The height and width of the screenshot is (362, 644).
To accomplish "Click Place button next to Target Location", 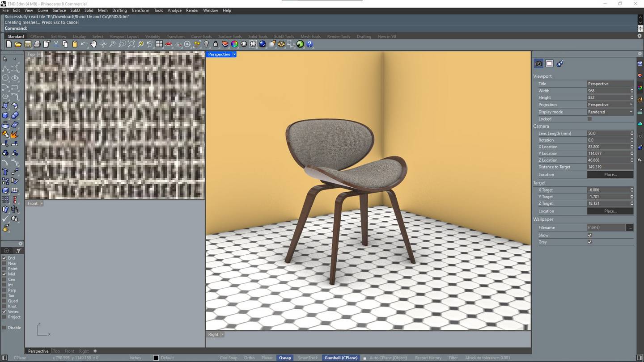I will 610,210.
